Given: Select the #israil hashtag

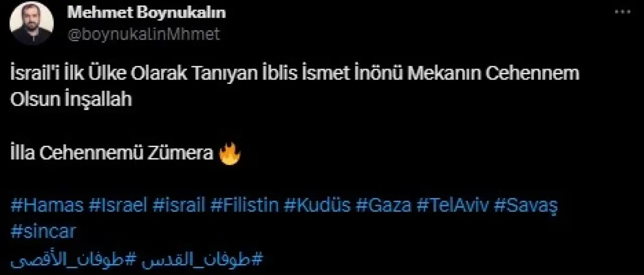Looking at the screenshot, I should click(179, 206).
